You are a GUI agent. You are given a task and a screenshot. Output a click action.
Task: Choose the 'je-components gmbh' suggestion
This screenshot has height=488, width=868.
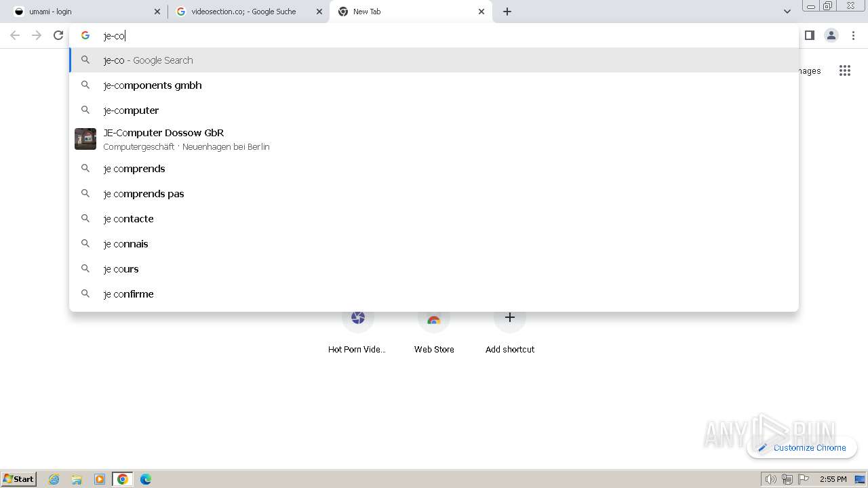tap(434, 85)
